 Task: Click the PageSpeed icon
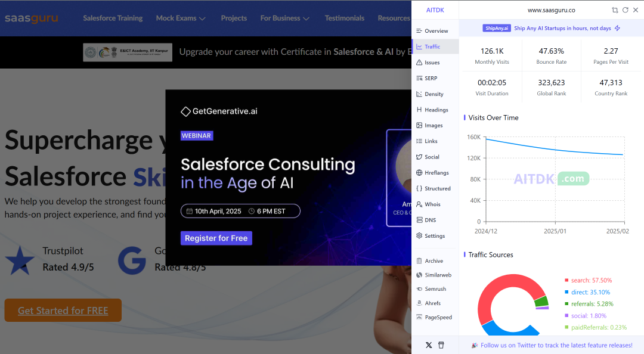click(419, 317)
